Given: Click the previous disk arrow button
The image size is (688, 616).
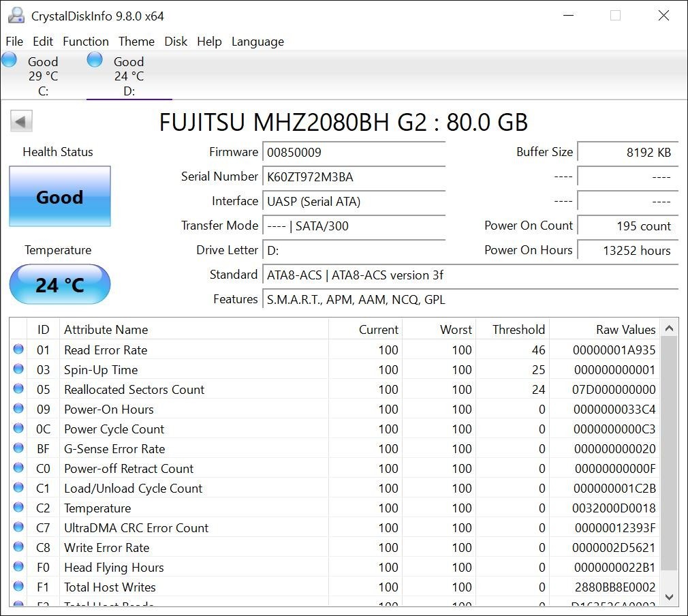Looking at the screenshot, I should 21,121.
